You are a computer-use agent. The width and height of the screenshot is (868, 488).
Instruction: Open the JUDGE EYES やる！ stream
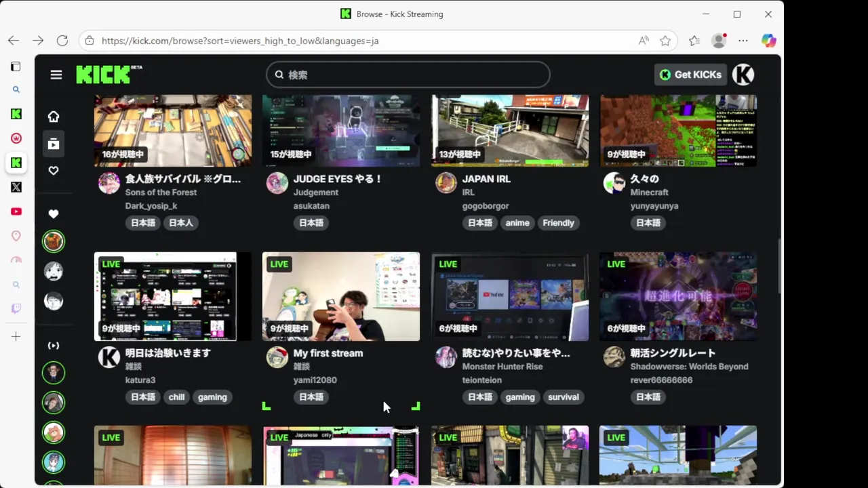pos(338,179)
